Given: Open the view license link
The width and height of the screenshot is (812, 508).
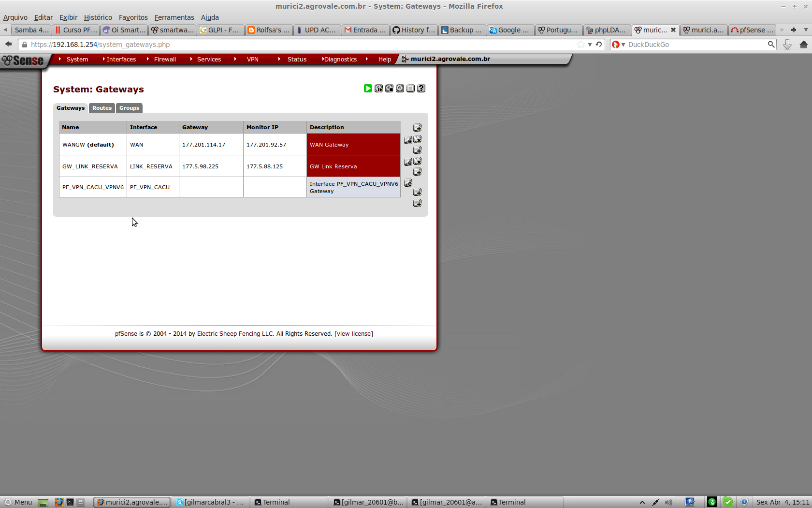Looking at the screenshot, I should pyautogui.click(x=355, y=334).
